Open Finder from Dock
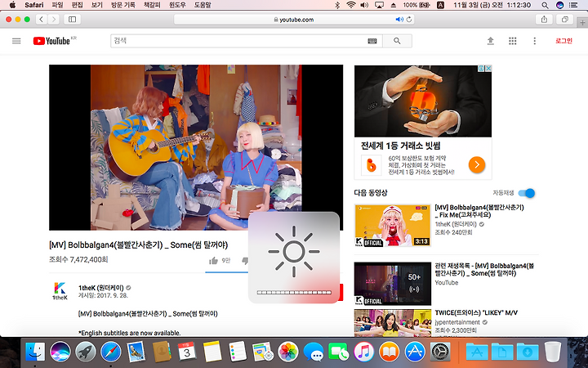 point(35,352)
